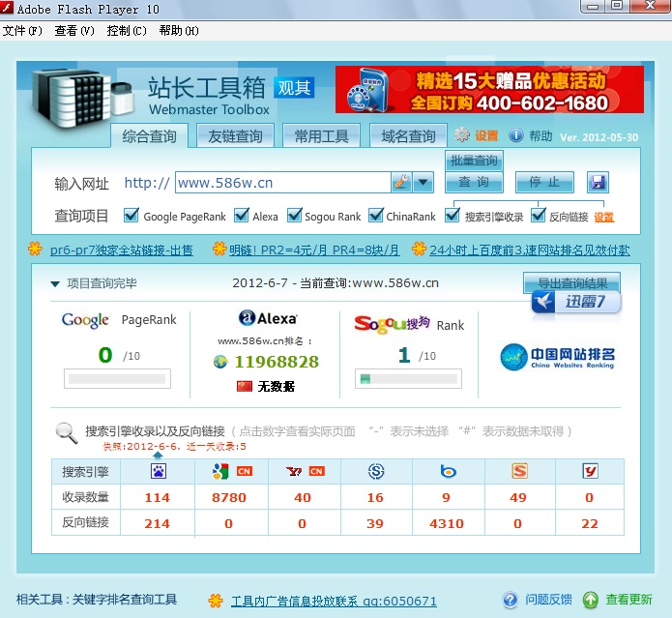Open settings via the gear icon
The height and width of the screenshot is (618, 672).
click(x=462, y=135)
